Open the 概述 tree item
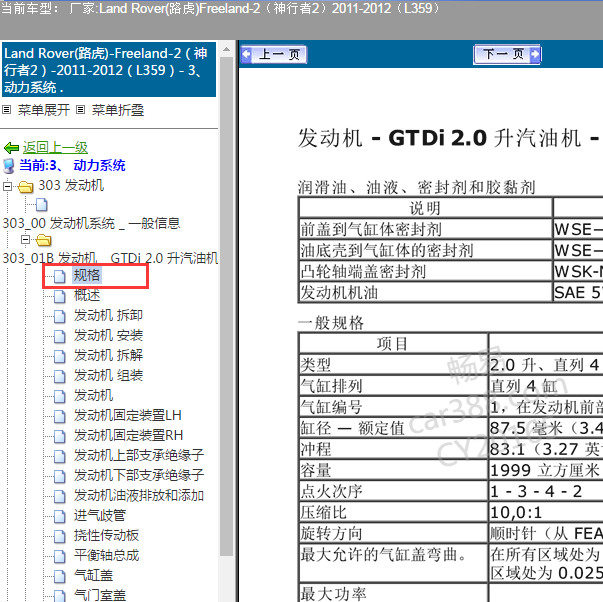Screen dimensions: 603x602 tap(87, 295)
